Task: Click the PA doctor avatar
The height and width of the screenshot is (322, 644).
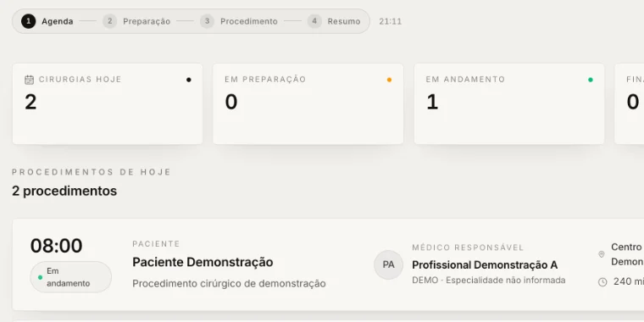Action: [x=389, y=265]
